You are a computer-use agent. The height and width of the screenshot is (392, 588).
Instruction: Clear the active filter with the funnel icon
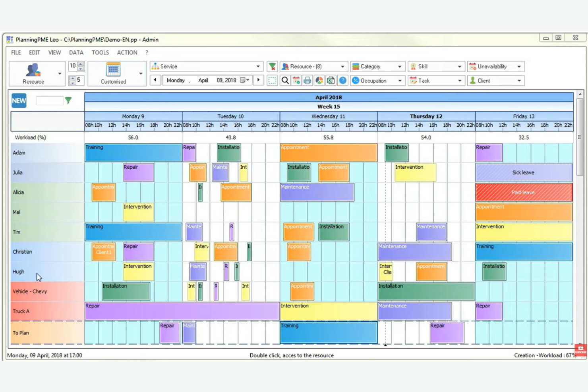(x=272, y=66)
